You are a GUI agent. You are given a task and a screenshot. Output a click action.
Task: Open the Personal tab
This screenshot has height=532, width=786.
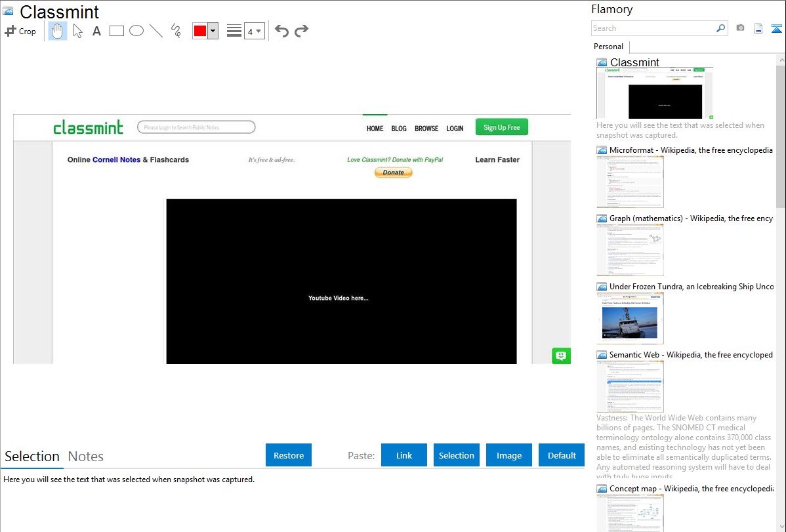point(609,47)
